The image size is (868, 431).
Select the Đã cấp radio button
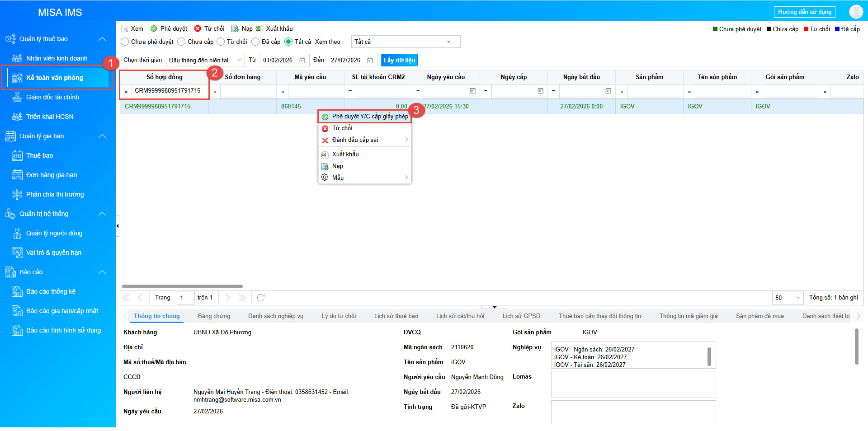pos(256,42)
